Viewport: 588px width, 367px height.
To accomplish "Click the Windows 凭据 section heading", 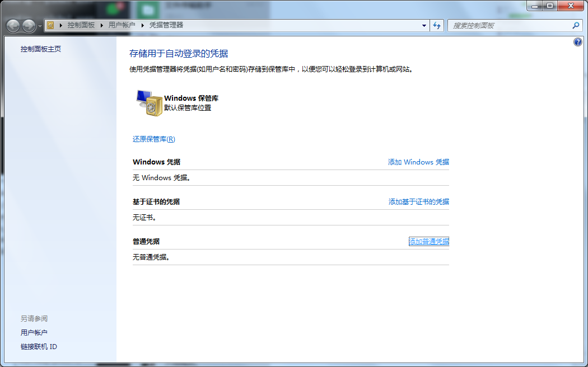I will 156,162.
